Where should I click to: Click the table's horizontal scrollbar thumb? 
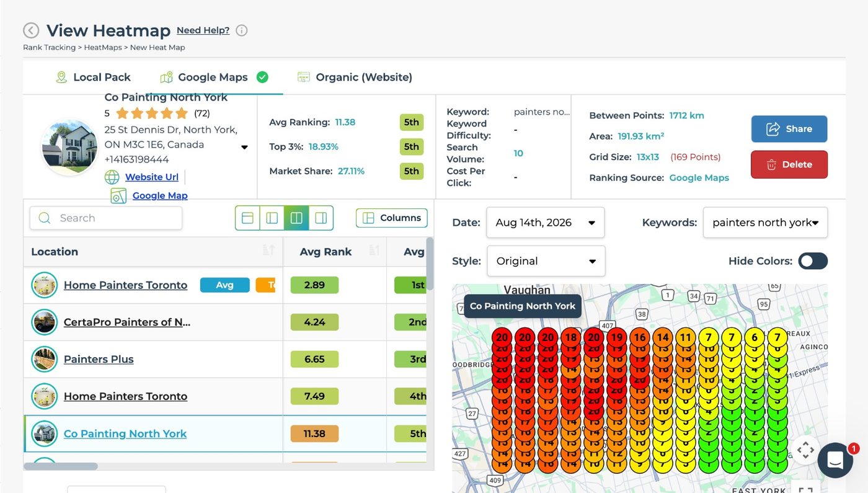coord(61,466)
